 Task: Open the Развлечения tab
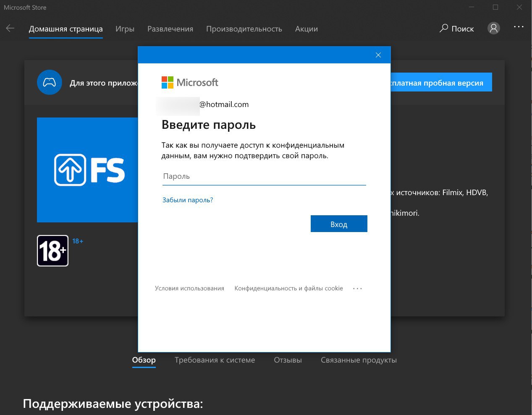point(170,29)
